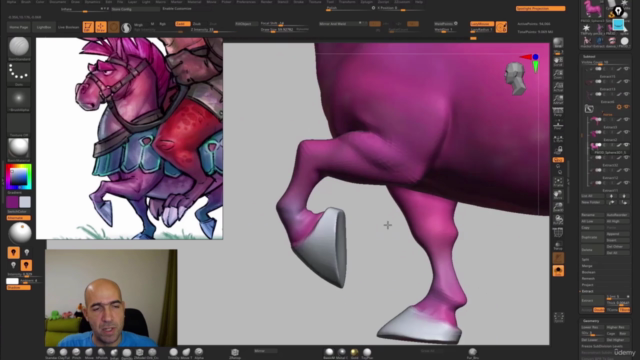Click the Xpose icon
This screenshot has height=360, width=640.
(x=559, y=317)
